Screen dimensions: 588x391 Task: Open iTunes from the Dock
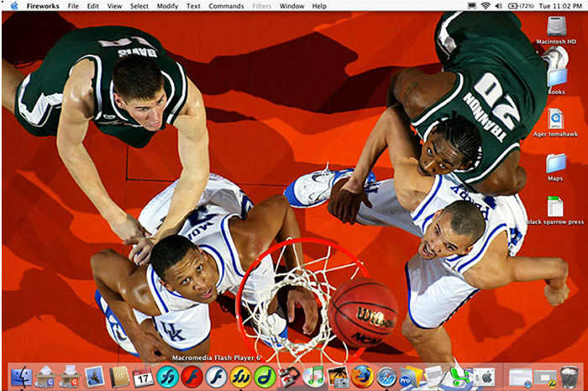click(314, 376)
